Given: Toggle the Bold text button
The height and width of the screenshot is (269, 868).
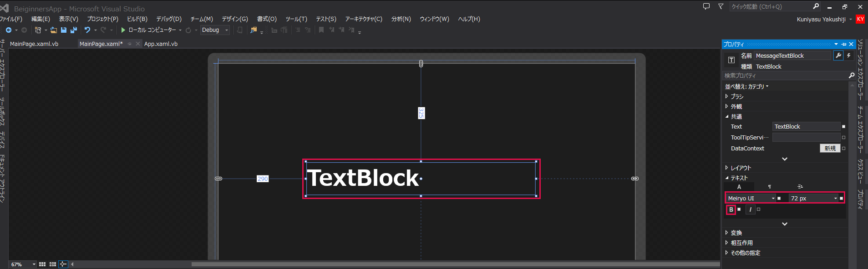Looking at the screenshot, I should 731,209.
